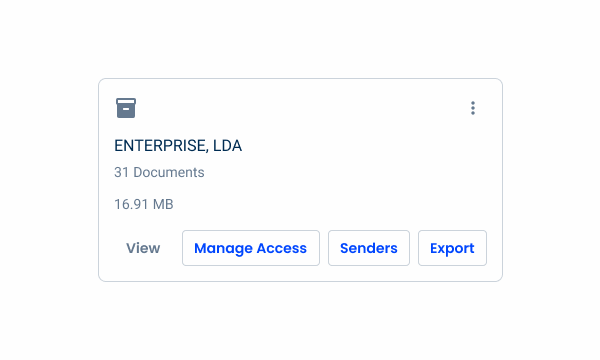Screen dimensions: 600x360
Task: Click the archive box icon
Action: coord(126,108)
